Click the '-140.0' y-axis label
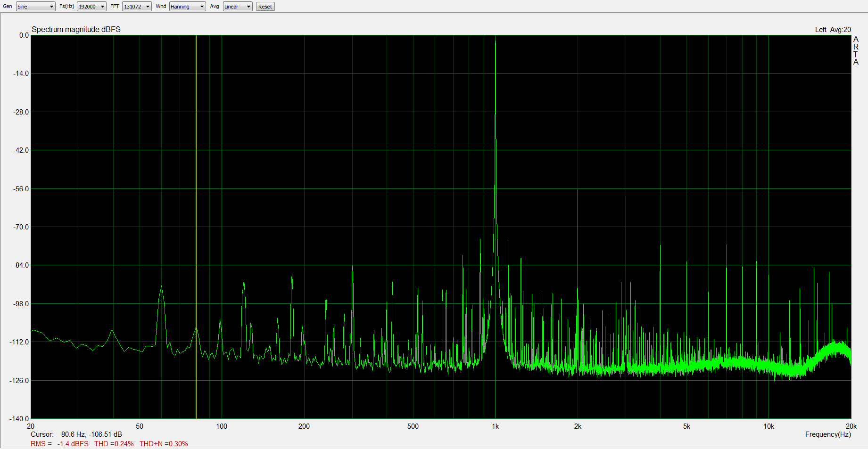Viewport: 868px width, 449px height. (x=19, y=419)
